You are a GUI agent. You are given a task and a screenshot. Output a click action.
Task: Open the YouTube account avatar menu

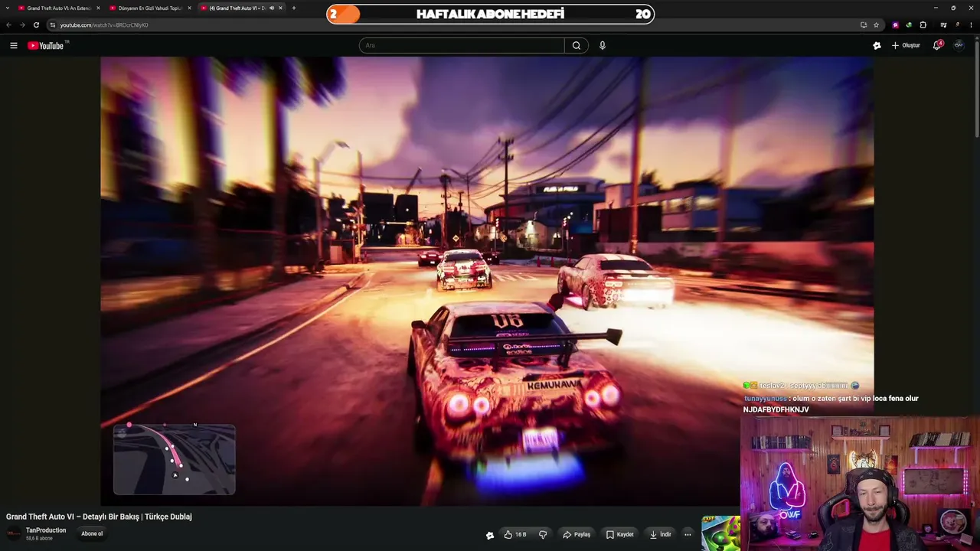(x=959, y=45)
